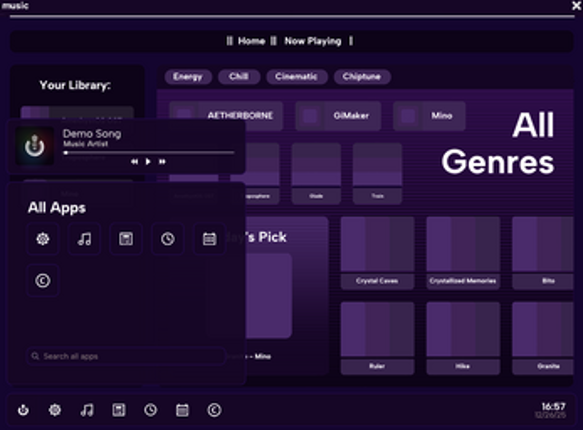Open the Ruler album tile
This screenshot has width=583, height=430.
pyautogui.click(x=377, y=338)
